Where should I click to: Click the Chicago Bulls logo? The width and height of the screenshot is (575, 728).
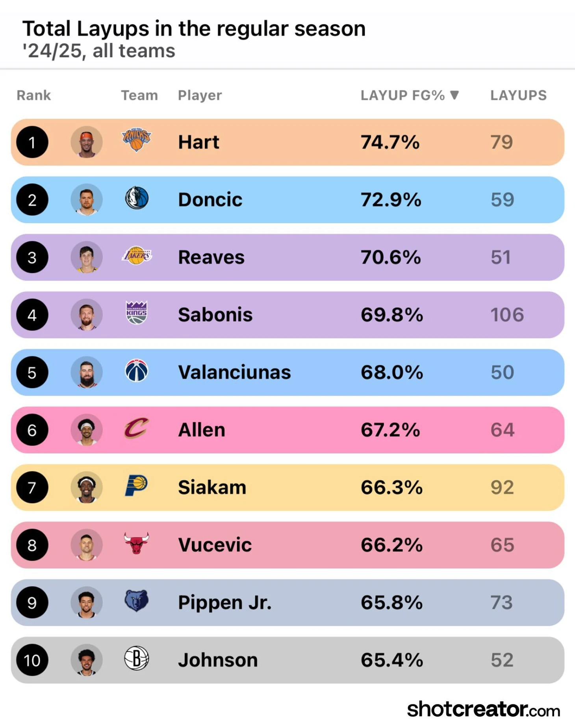coord(136,544)
